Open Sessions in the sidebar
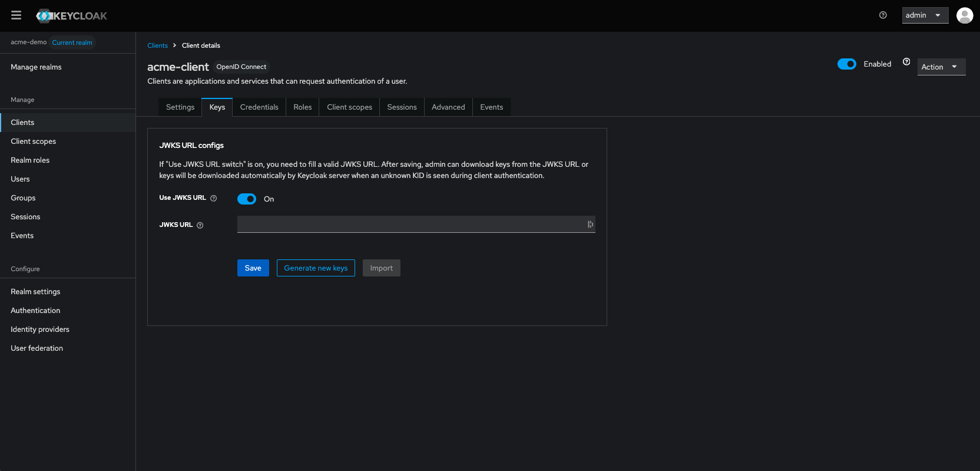The height and width of the screenshot is (471, 980). tap(68, 217)
